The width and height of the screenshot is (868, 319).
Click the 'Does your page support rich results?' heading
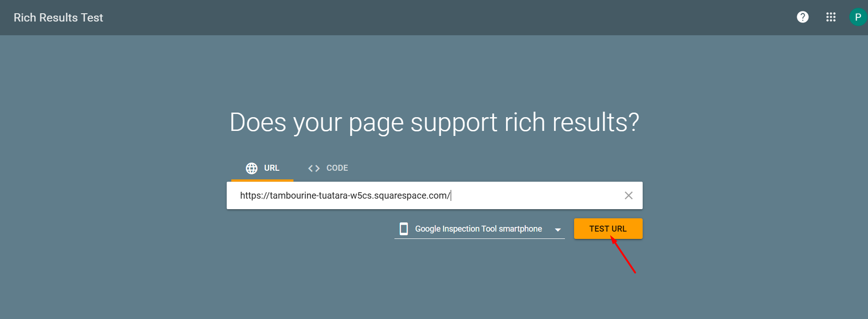(434, 122)
